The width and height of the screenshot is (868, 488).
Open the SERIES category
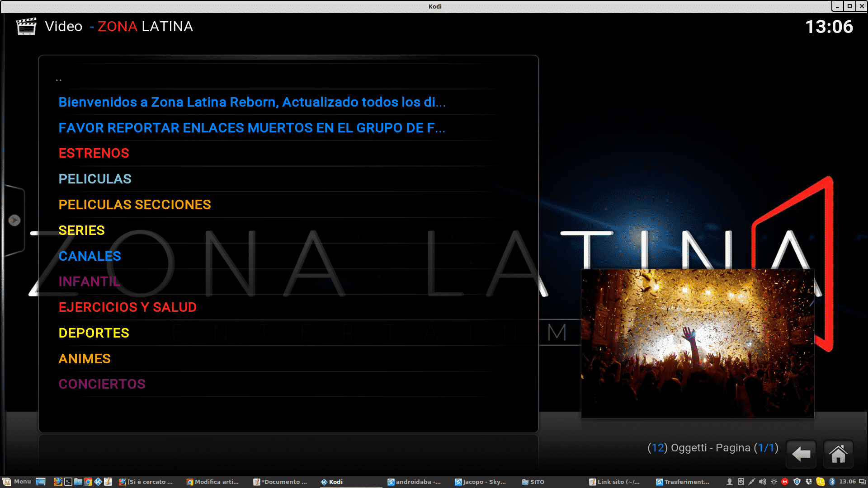click(288, 230)
